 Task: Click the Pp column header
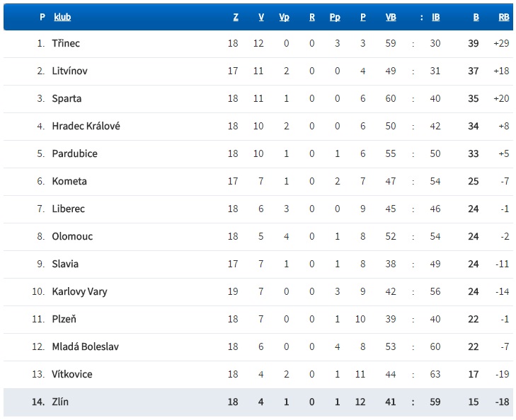point(335,17)
